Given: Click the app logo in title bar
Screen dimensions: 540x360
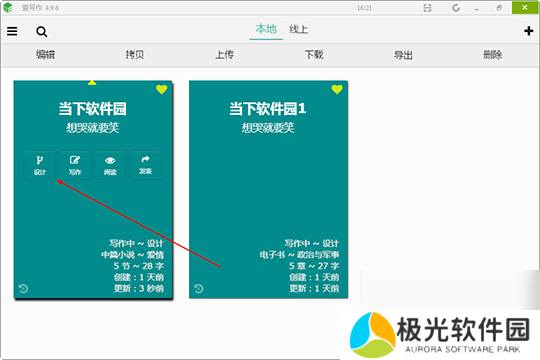Looking at the screenshot, I should pyautogui.click(x=8, y=8).
